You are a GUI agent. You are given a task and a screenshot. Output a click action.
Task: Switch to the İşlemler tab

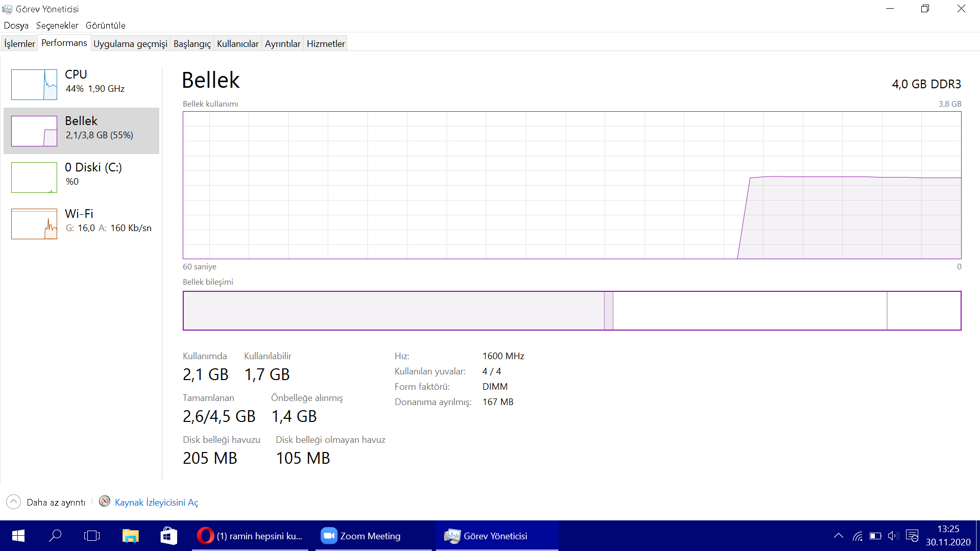19,44
